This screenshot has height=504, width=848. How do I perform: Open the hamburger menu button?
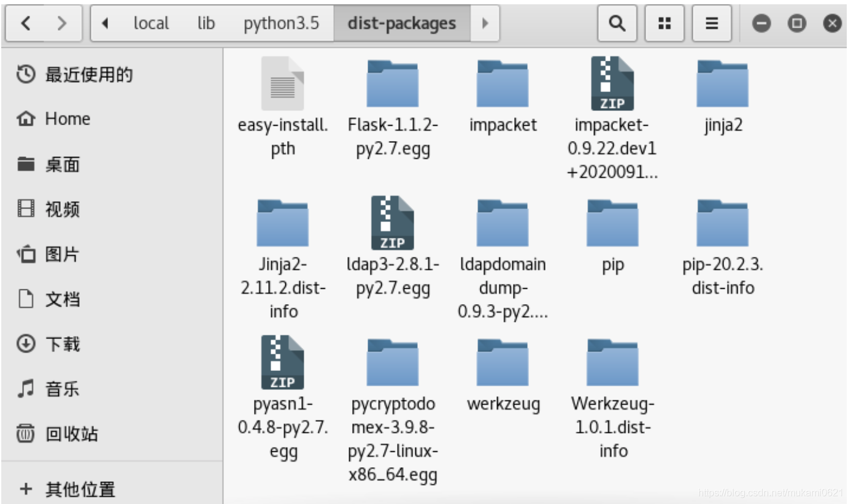click(711, 23)
